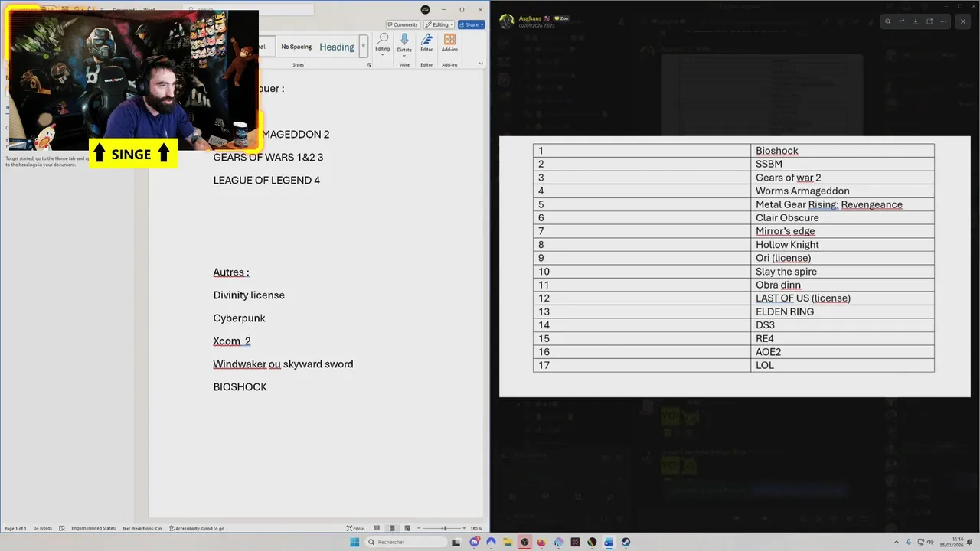The width and height of the screenshot is (980, 551).
Task: Click the 34 words count in status bar
Action: pos(43,528)
